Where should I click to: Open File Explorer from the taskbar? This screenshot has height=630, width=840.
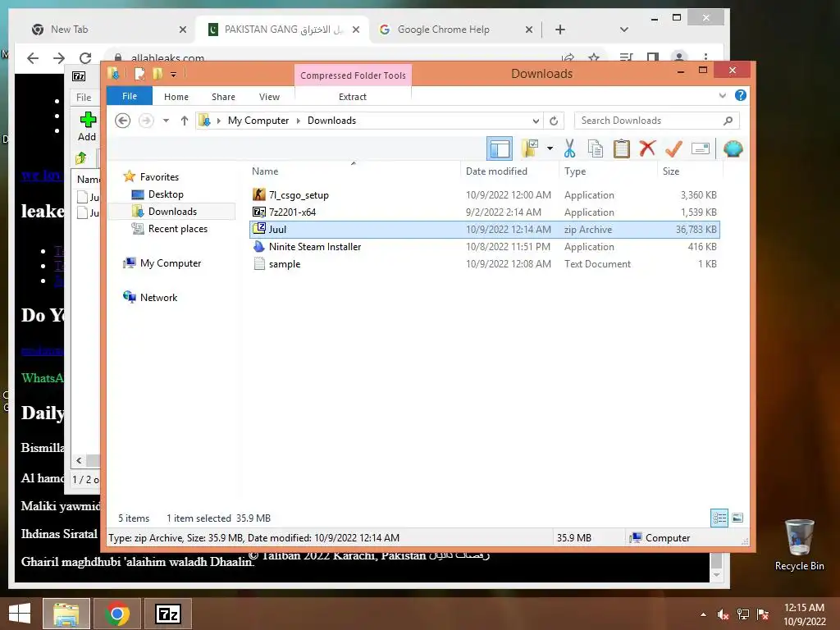(66, 614)
